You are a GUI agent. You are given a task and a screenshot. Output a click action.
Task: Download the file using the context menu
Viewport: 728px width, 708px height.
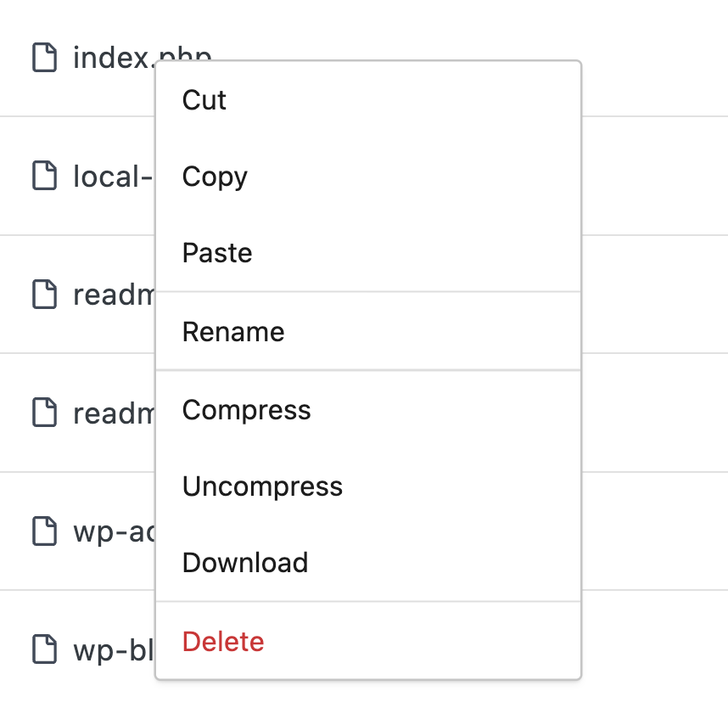[245, 563]
